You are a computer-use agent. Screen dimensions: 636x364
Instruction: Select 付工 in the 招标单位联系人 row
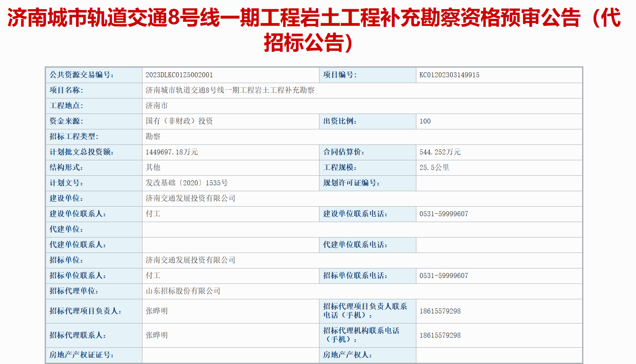(153, 276)
